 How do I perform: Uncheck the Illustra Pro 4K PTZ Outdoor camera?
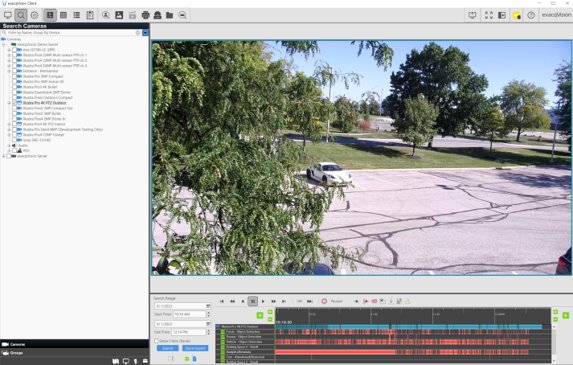point(14,103)
